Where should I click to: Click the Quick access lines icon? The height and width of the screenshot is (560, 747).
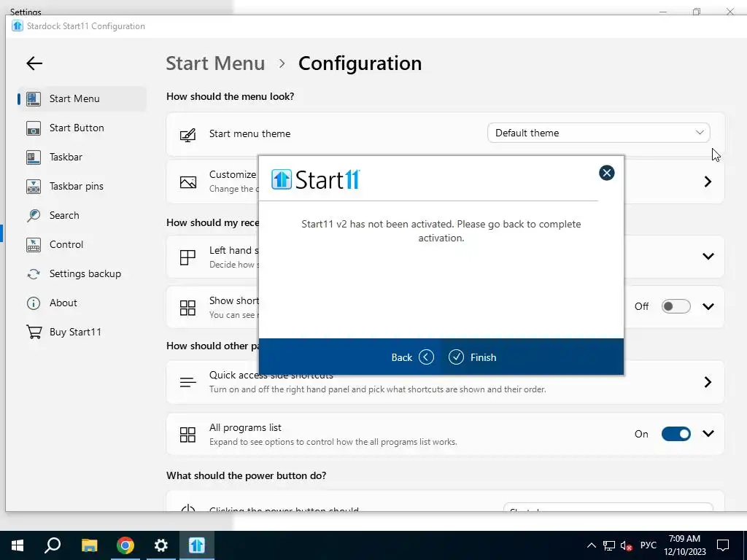pyautogui.click(x=187, y=382)
